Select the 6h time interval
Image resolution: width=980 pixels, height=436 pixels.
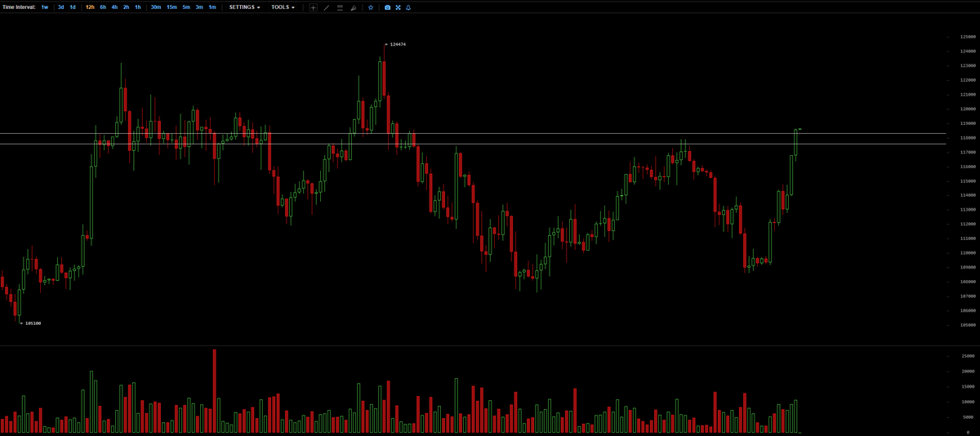103,7
